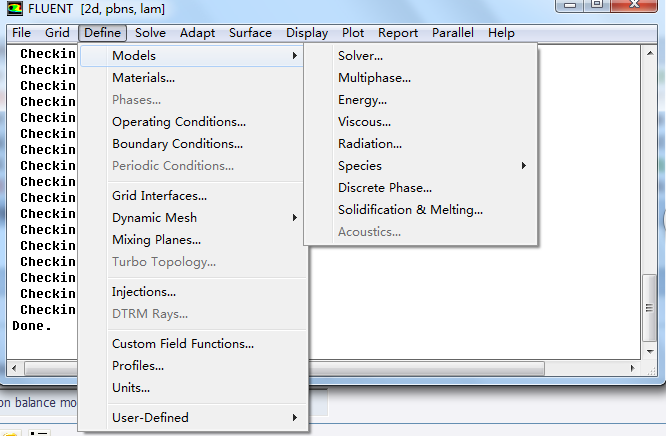Click horizontal scrollbar right arrow
666x436 pixels.
coord(633,368)
